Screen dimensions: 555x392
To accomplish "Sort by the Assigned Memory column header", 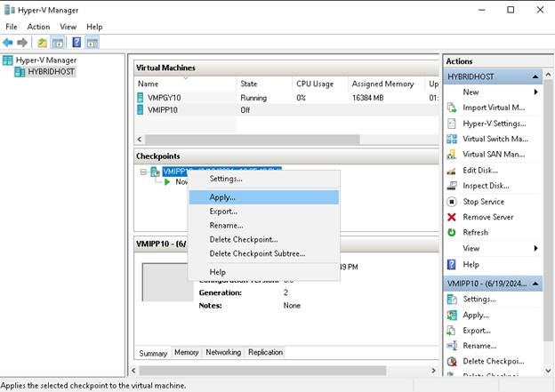I will pos(386,84).
